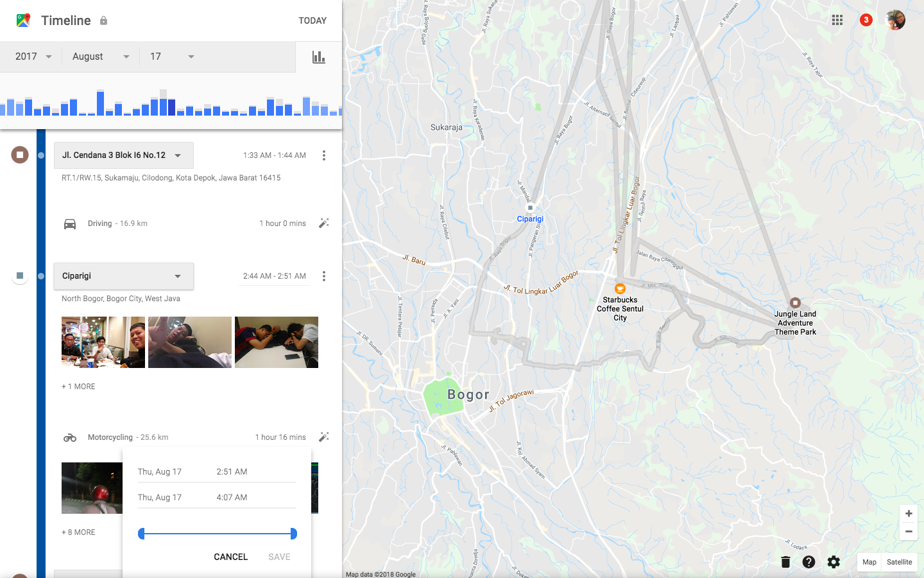Viewport: 924px width, 578px height.
Task: Switch to default Map view
Action: pos(869,562)
